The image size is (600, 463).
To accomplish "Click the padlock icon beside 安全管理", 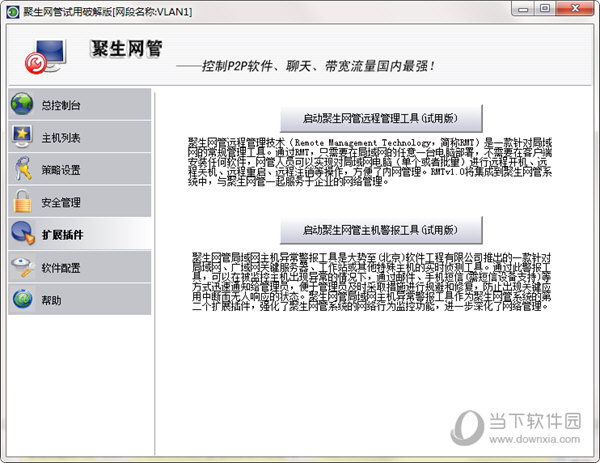I will click(22, 201).
